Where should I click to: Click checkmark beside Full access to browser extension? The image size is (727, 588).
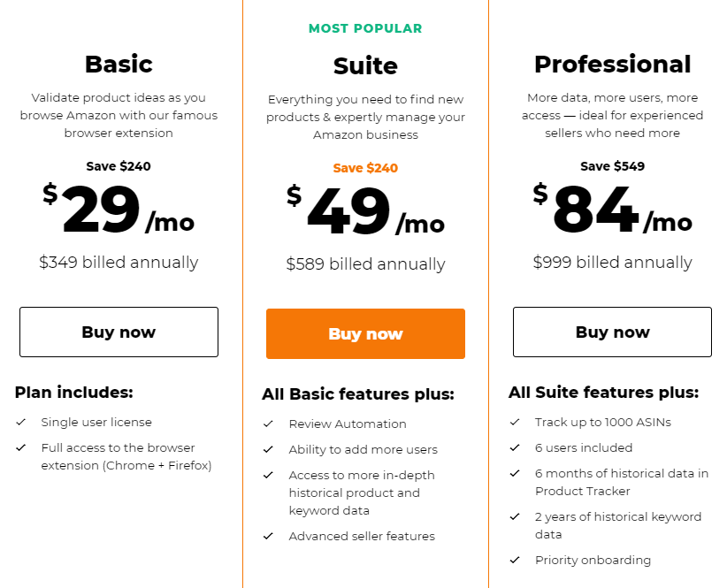pyautogui.click(x=21, y=447)
